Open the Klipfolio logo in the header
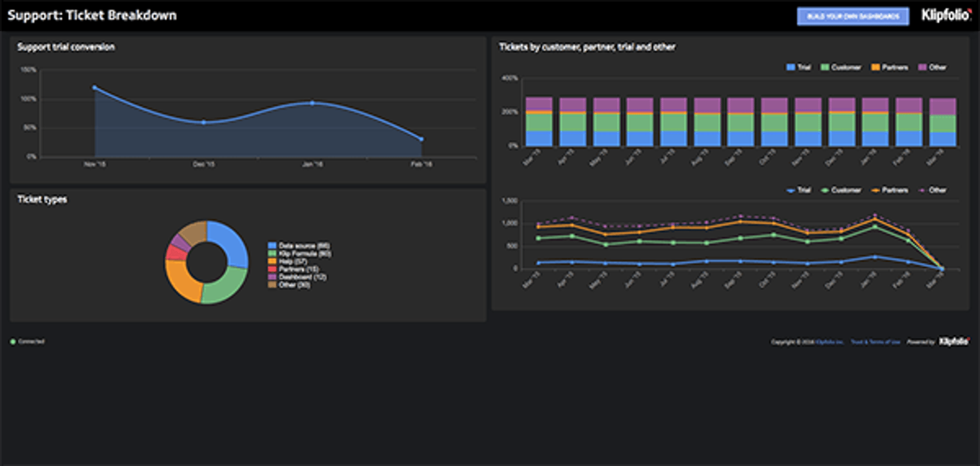980x466 pixels. coord(946,15)
